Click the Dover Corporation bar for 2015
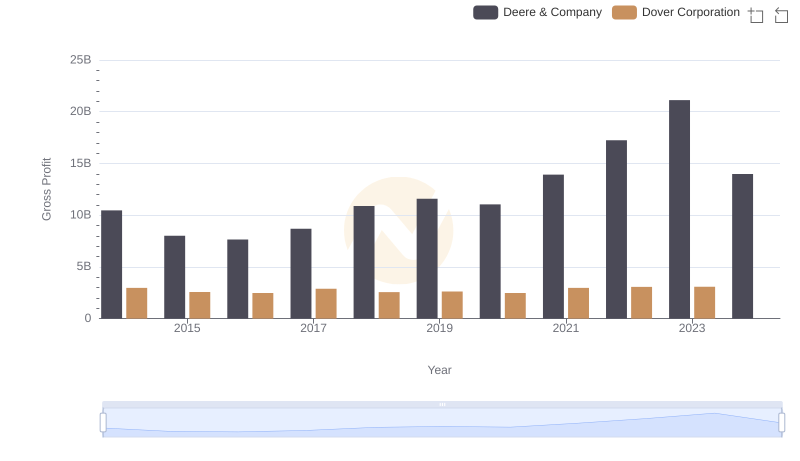The height and width of the screenshot is (461, 800). (x=199, y=305)
